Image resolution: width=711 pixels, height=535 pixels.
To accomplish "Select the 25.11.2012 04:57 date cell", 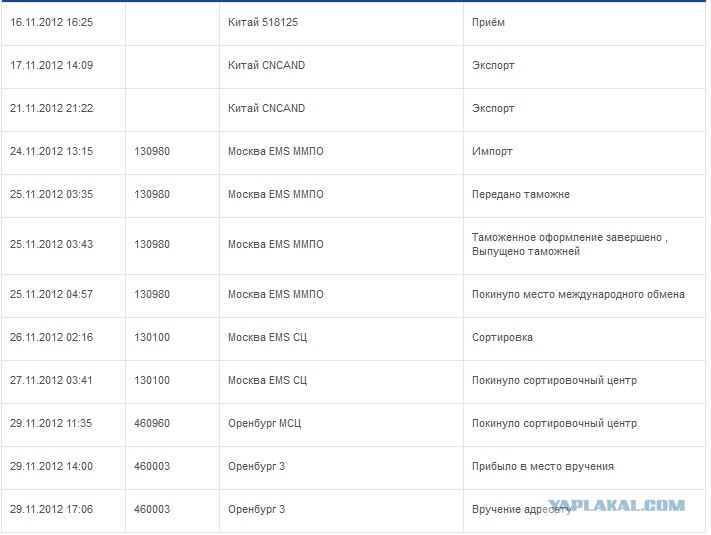I will pos(51,294).
